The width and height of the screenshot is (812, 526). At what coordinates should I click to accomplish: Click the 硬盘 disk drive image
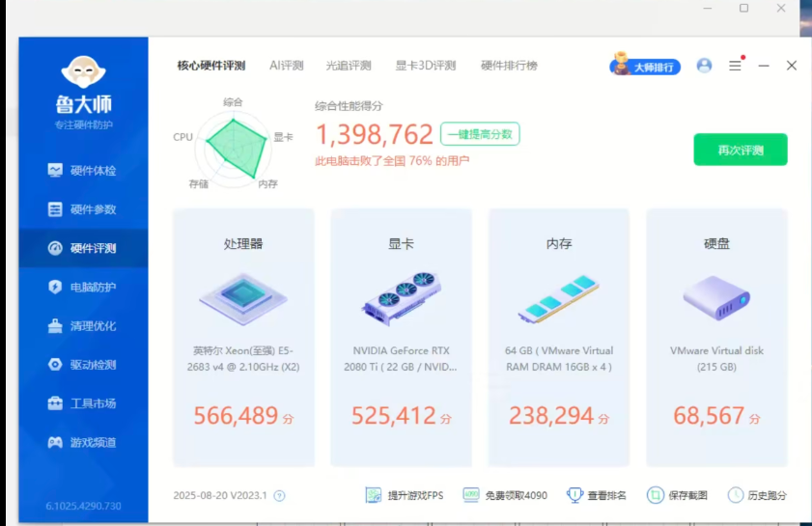[716, 298]
